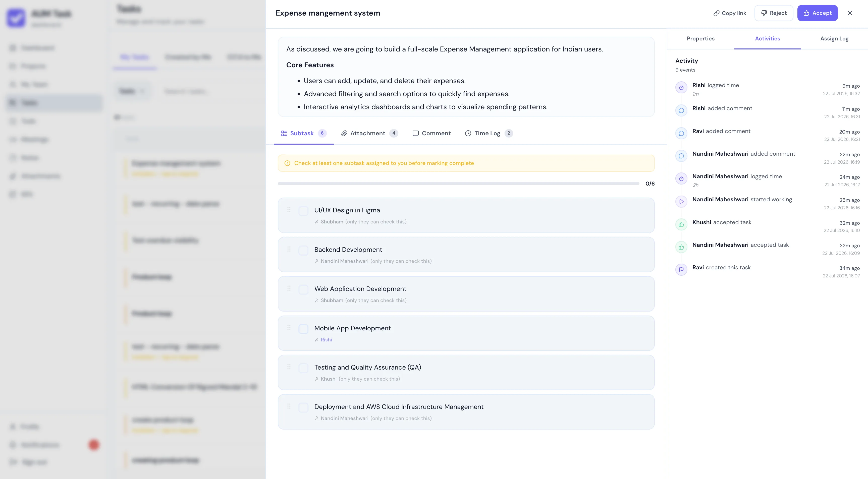
Task: Open the Properties tab
Action: (x=700, y=38)
